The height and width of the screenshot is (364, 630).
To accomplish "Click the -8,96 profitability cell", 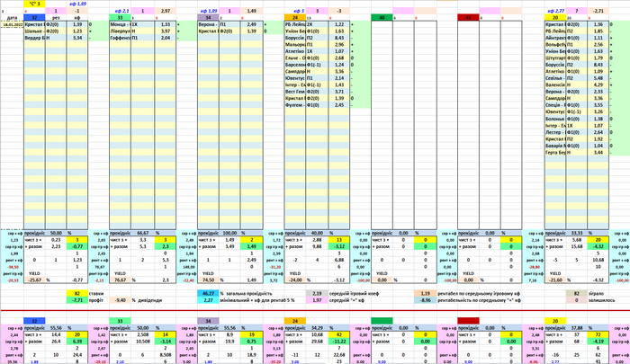I will point(425,300).
